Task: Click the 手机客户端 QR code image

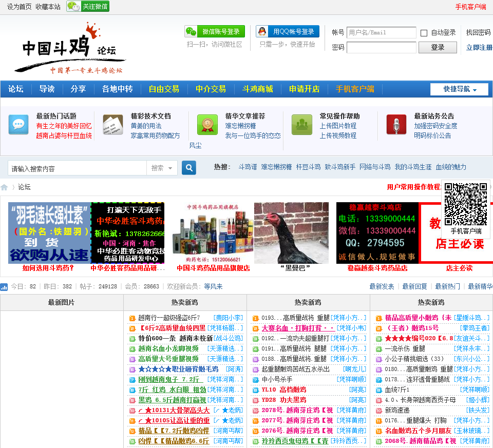Action: point(466,204)
